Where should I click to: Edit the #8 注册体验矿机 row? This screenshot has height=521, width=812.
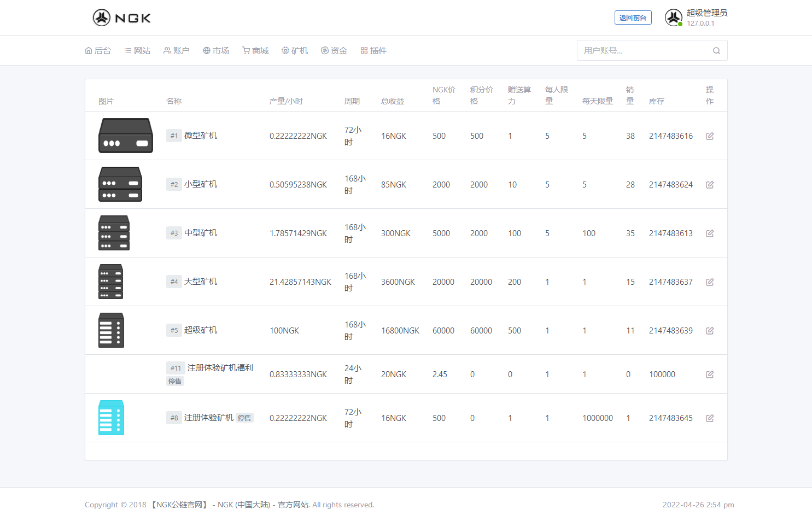710,418
